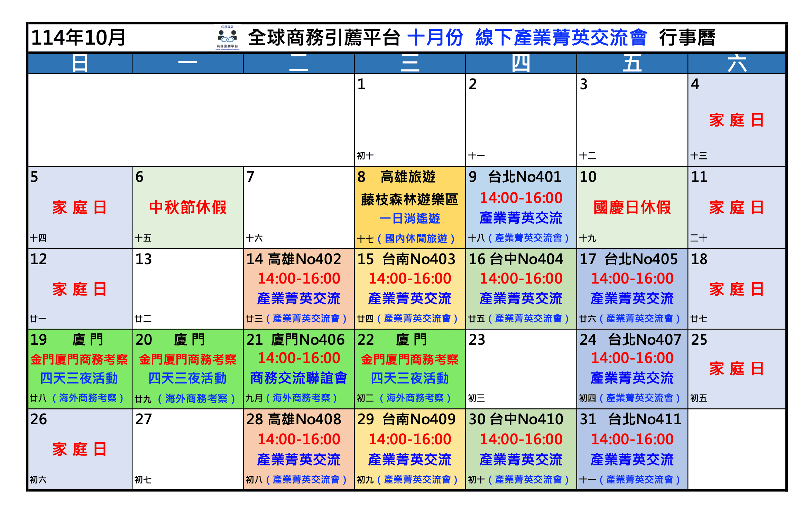Screen dimensions: 812x518
Task: Click the Kaohsiung No402 event on the 14th
Action: point(298,288)
